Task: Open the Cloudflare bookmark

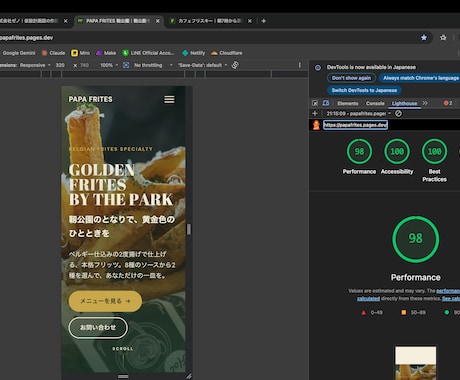Action: point(227,53)
